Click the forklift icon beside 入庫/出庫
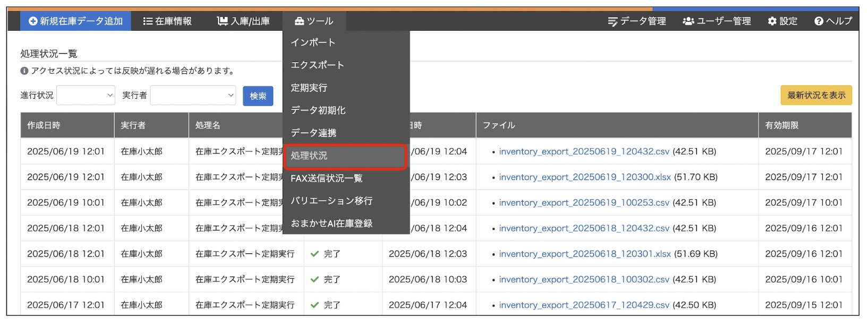Image resolution: width=868 pixels, height=325 pixels. [x=222, y=21]
